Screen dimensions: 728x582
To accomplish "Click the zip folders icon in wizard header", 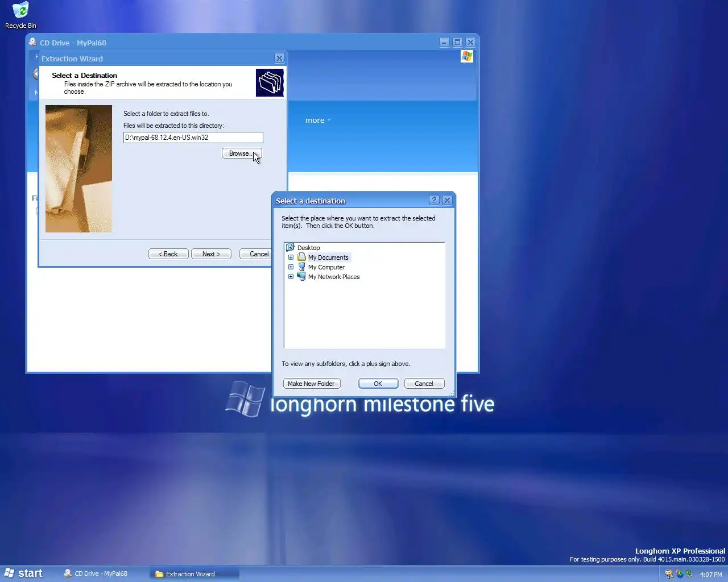I will click(x=270, y=83).
